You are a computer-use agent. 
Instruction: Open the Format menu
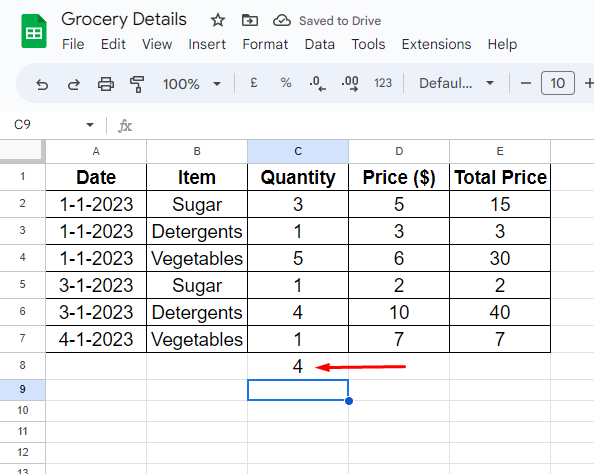(x=265, y=44)
